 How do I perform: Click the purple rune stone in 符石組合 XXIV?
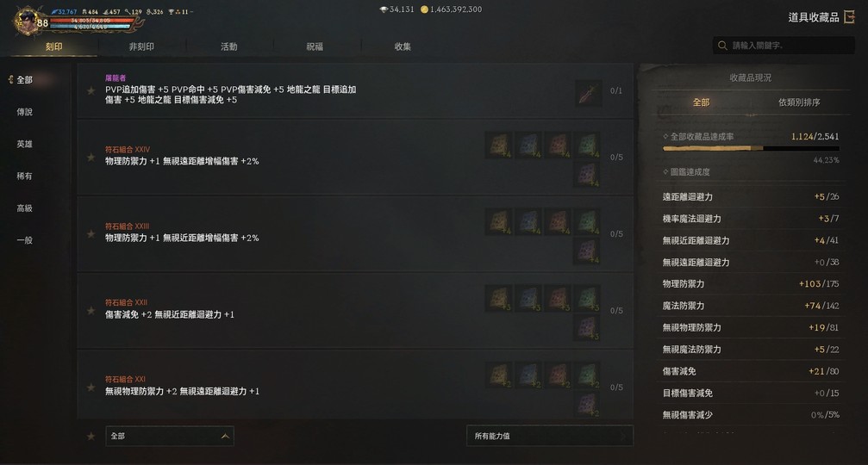(587, 175)
